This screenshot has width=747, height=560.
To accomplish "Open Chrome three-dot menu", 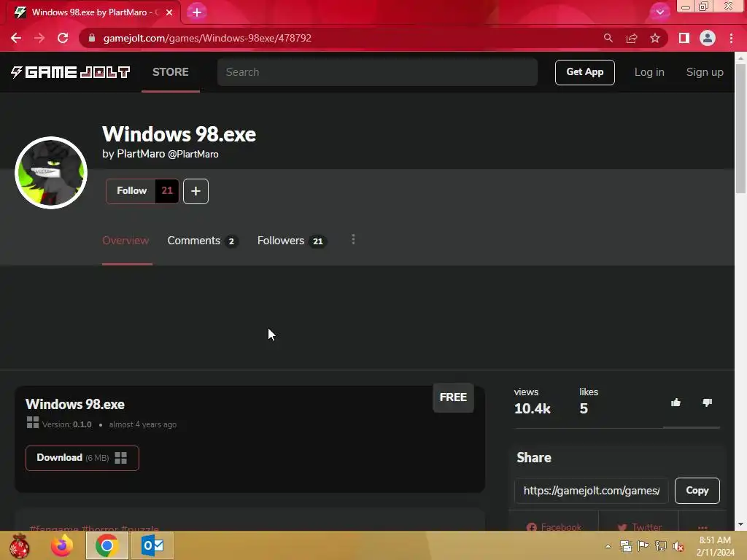I will 731,38.
